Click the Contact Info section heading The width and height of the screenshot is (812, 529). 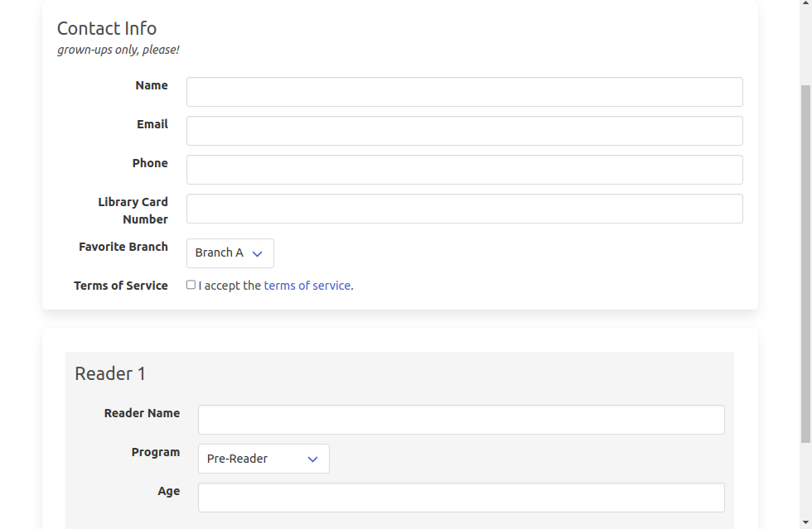(107, 28)
